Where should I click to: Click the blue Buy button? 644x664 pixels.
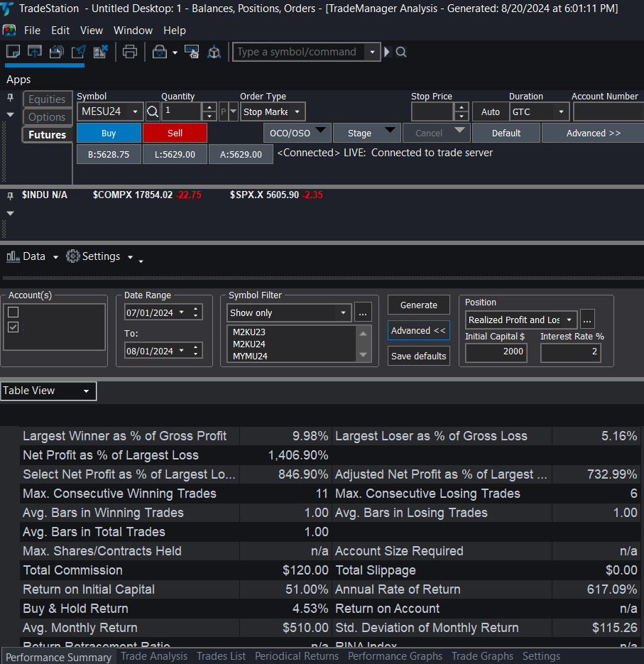[x=109, y=133]
